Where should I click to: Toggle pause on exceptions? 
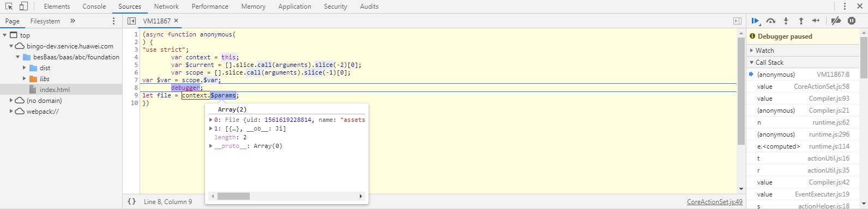tap(852, 21)
